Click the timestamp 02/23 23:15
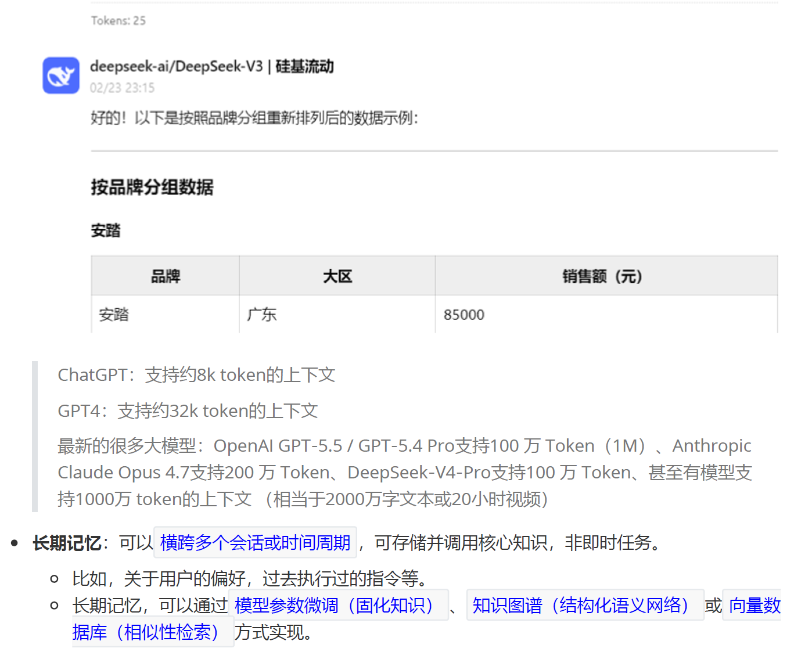 [x=122, y=88]
